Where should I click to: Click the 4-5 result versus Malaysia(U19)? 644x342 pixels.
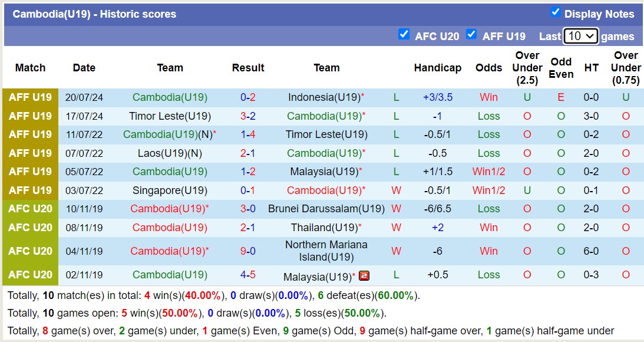point(248,275)
